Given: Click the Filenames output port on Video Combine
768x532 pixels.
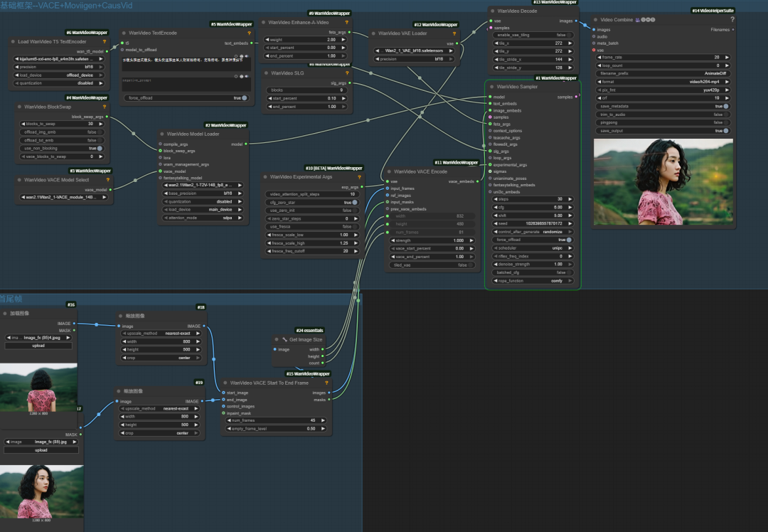Looking at the screenshot, I should [x=732, y=30].
